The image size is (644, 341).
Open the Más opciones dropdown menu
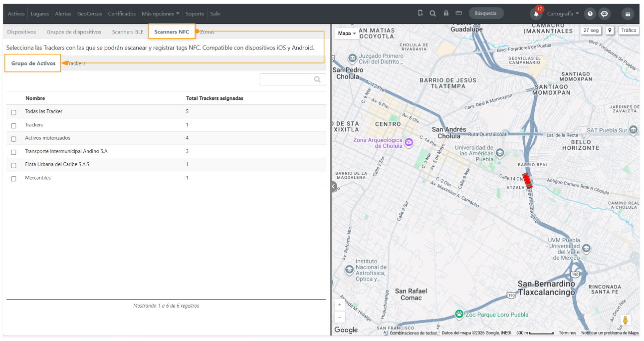click(160, 13)
